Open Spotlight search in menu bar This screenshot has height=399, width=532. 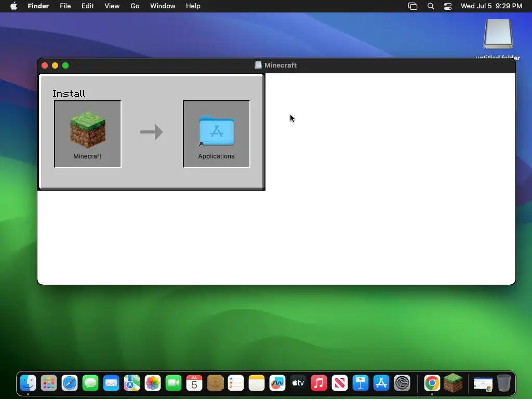(x=431, y=6)
